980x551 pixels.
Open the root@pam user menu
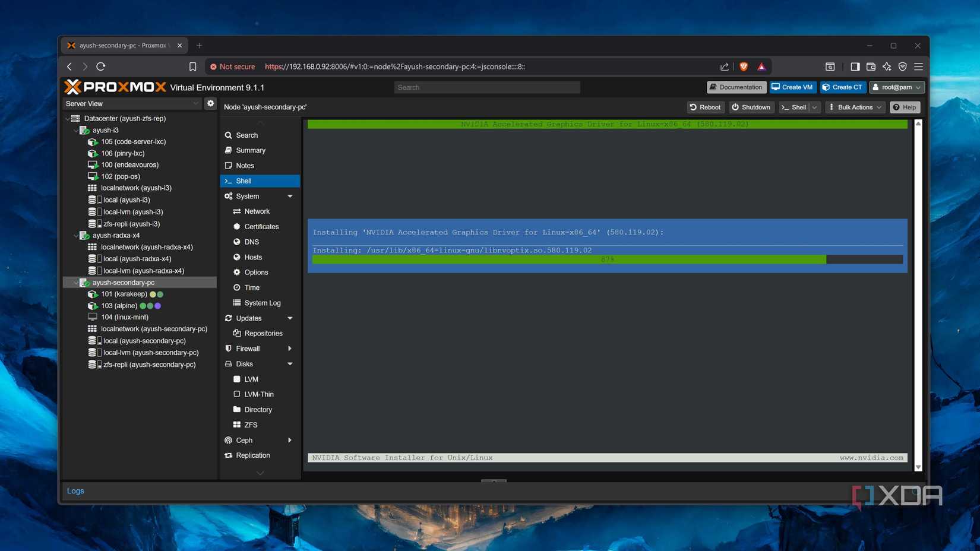[897, 87]
